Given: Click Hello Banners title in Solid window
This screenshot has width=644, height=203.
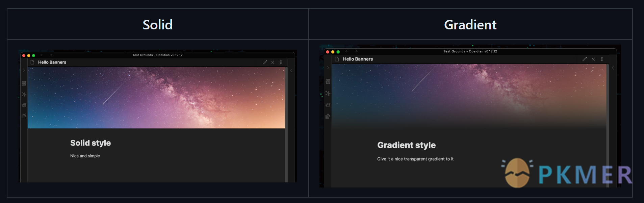Looking at the screenshot, I should pos(52,62).
